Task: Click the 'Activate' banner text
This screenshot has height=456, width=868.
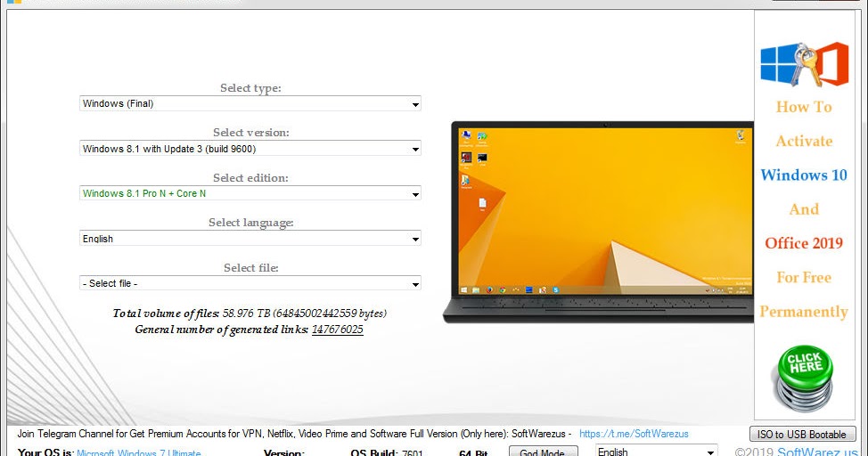Action: coord(804,141)
